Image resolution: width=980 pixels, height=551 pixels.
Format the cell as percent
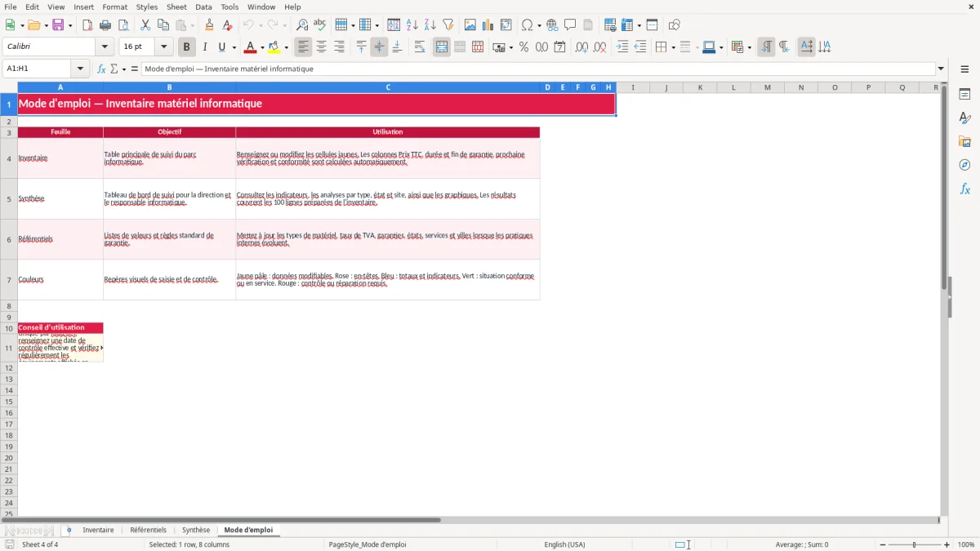[523, 47]
